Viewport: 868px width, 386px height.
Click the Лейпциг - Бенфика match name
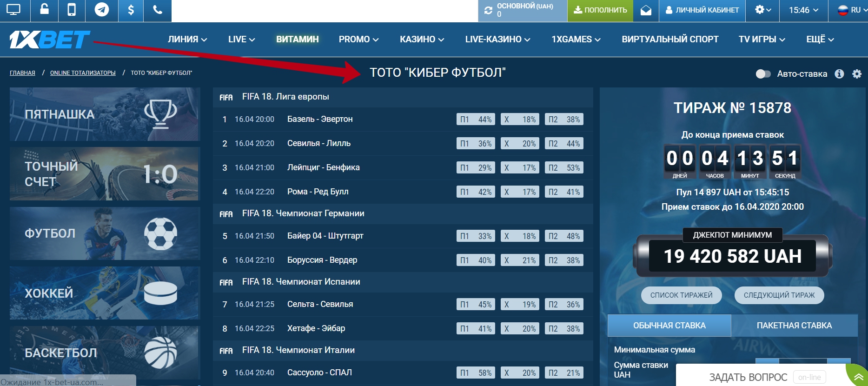pyautogui.click(x=324, y=167)
